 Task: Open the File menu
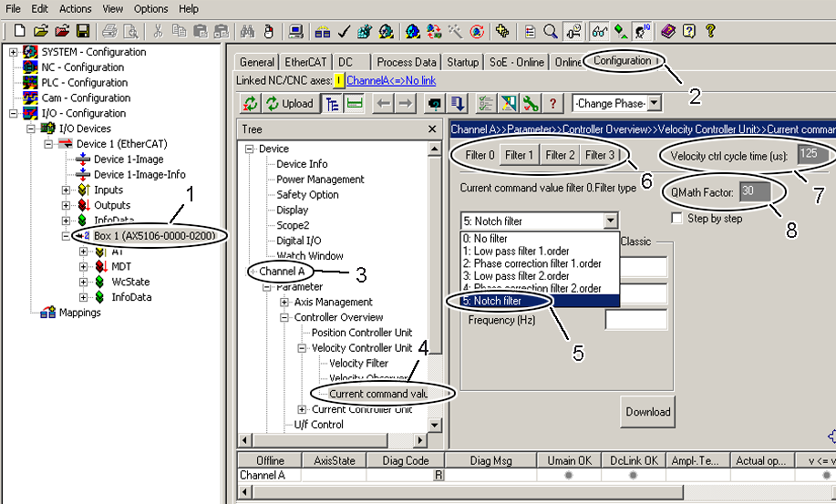(x=13, y=9)
